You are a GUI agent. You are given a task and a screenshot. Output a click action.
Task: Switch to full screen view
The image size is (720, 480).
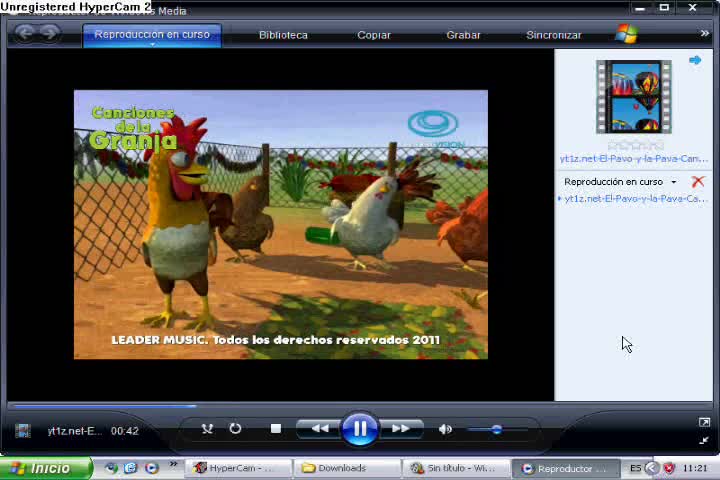click(704, 422)
